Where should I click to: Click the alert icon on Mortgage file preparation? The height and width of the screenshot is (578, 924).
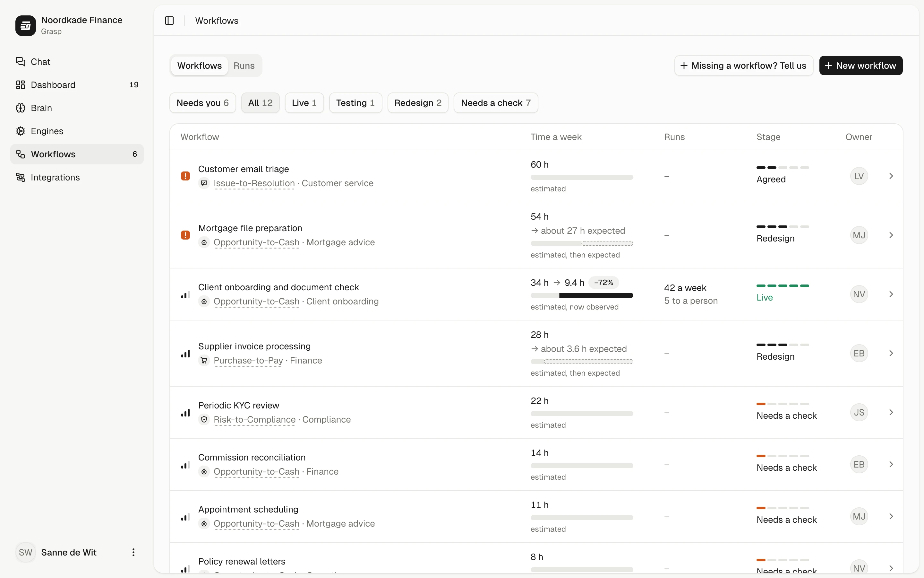click(x=185, y=235)
